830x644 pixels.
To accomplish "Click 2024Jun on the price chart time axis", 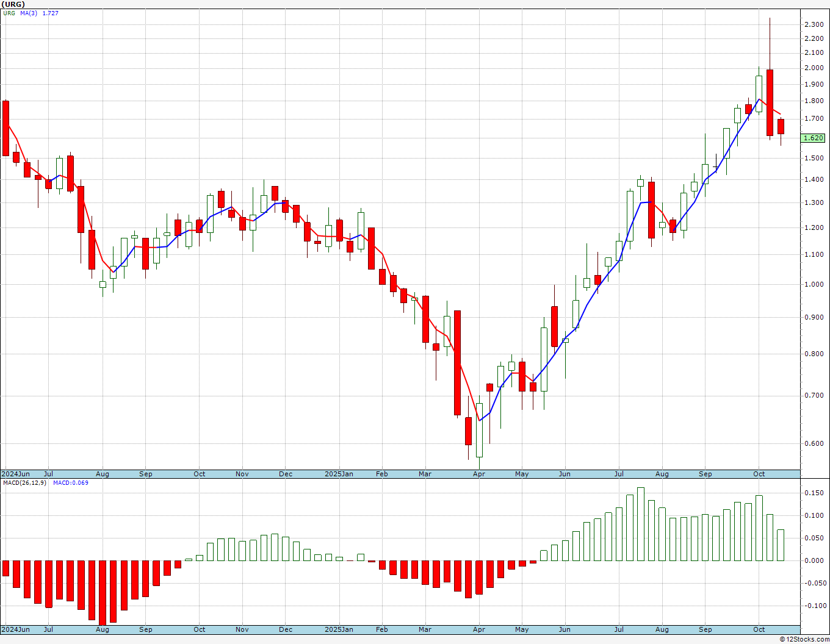I will 16,474.
